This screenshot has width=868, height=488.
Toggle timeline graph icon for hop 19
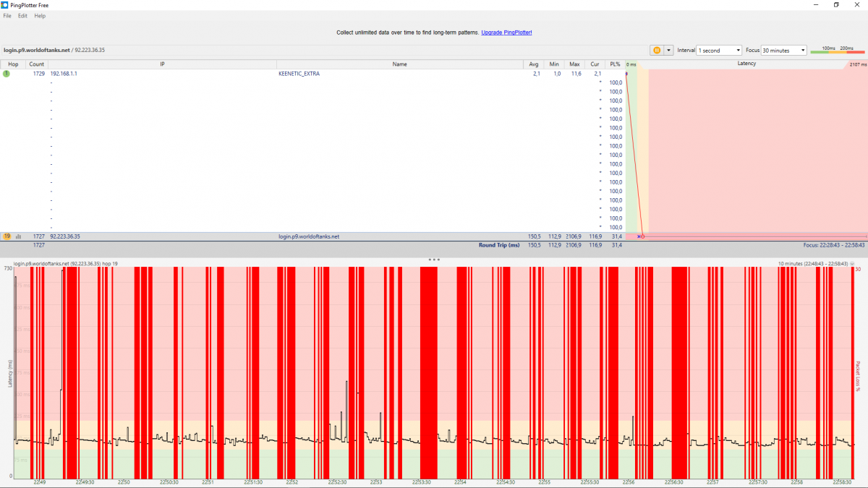point(18,236)
